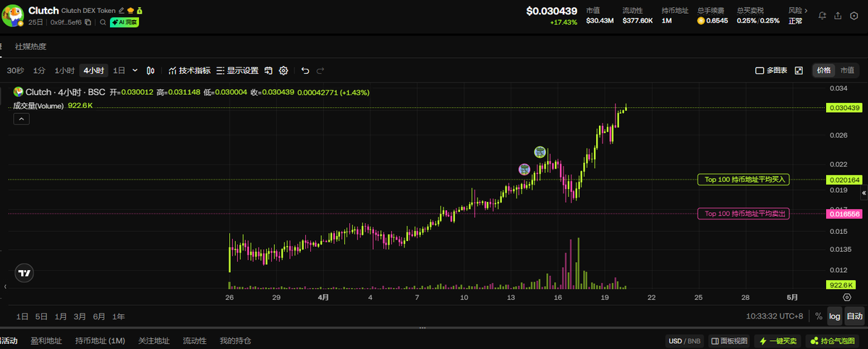Select the 1日 range at bottom

pyautogui.click(x=22, y=316)
